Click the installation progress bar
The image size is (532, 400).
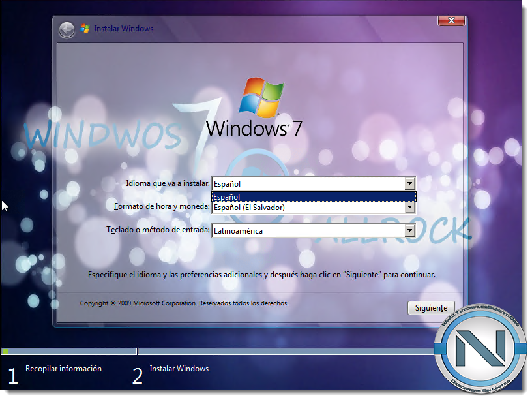tap(219, 352)
